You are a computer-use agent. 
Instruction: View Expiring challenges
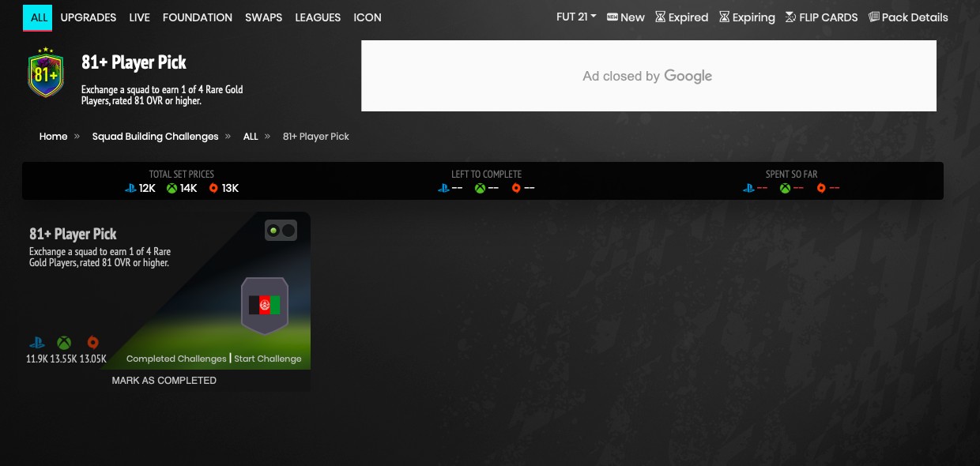click(747, 17)
